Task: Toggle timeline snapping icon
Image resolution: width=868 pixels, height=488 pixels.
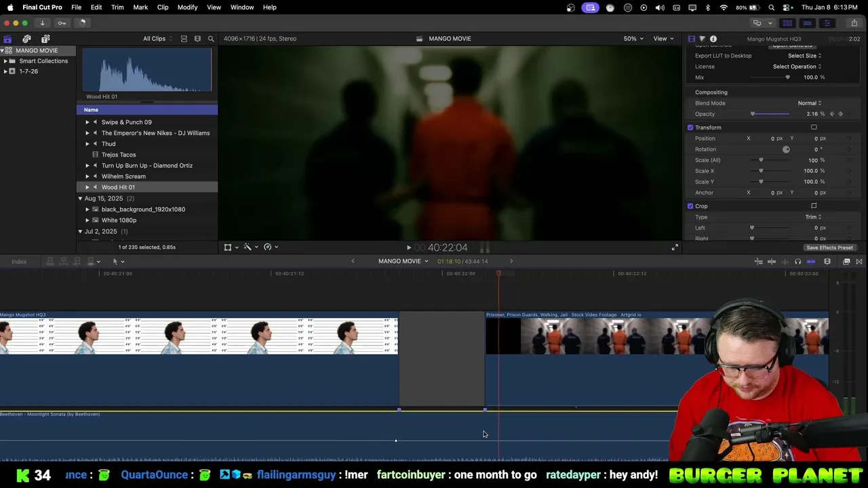Action: pyautogui.click(x=810, y=262)
